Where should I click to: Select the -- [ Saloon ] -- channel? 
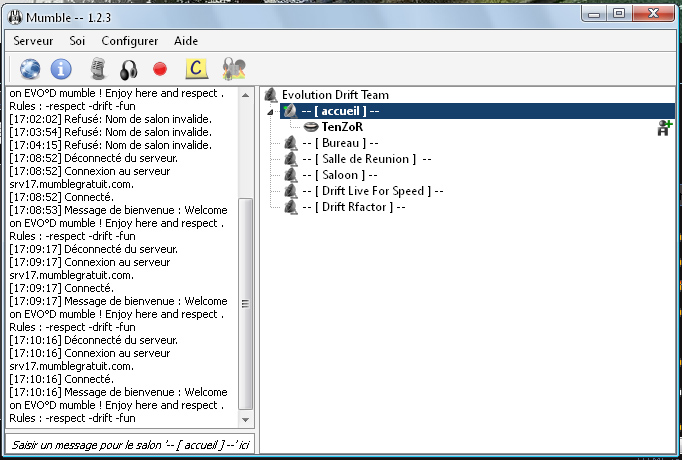click(340, 175)
